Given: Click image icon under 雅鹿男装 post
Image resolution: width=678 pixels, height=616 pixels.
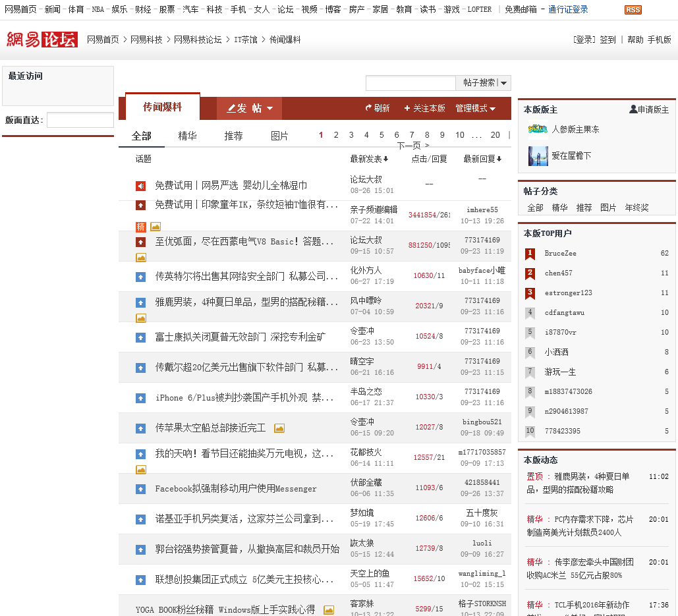Looking at the screenshot, I should [141, 318].
